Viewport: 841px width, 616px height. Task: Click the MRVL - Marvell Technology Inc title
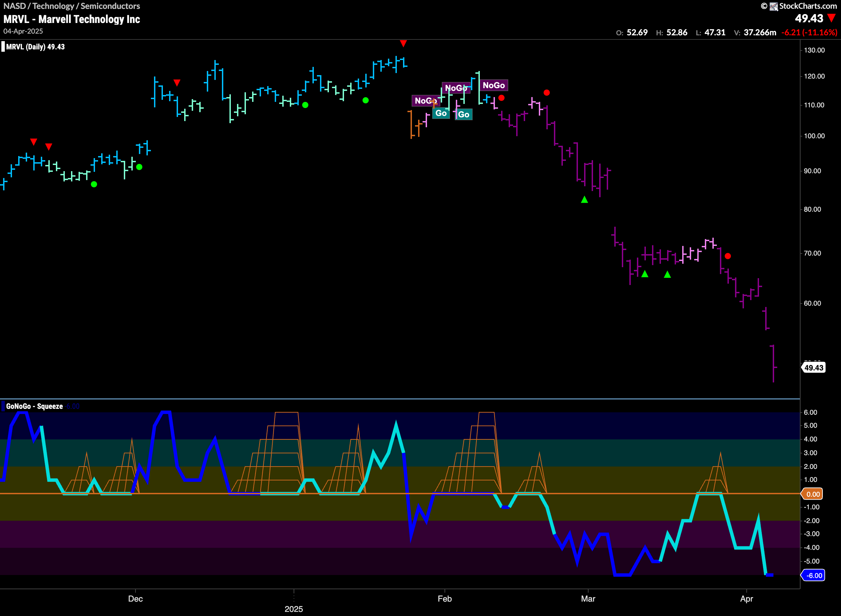[x=72, y=20]
